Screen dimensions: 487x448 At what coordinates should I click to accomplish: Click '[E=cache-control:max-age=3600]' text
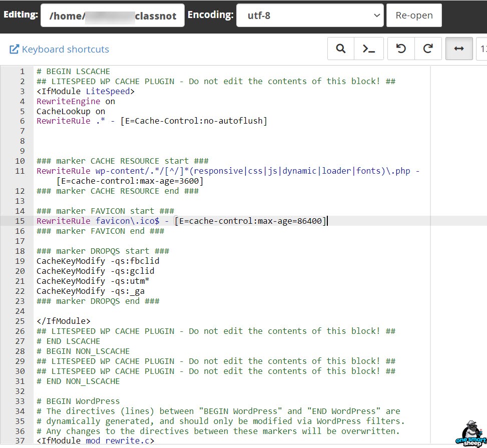point(130,181)
